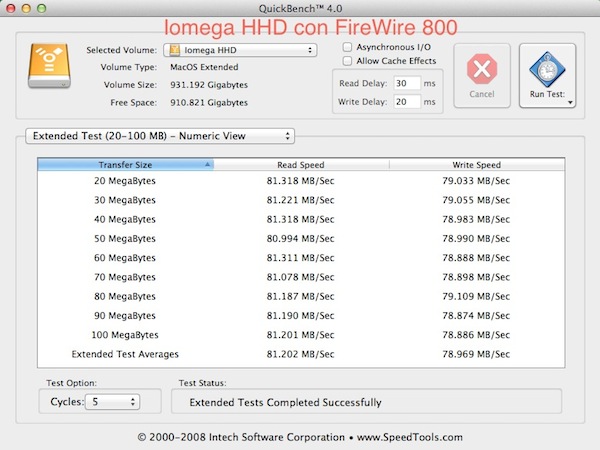Expand the Run Test options arrow
This screenshot has width=600, height=450.
pos(570,102)
